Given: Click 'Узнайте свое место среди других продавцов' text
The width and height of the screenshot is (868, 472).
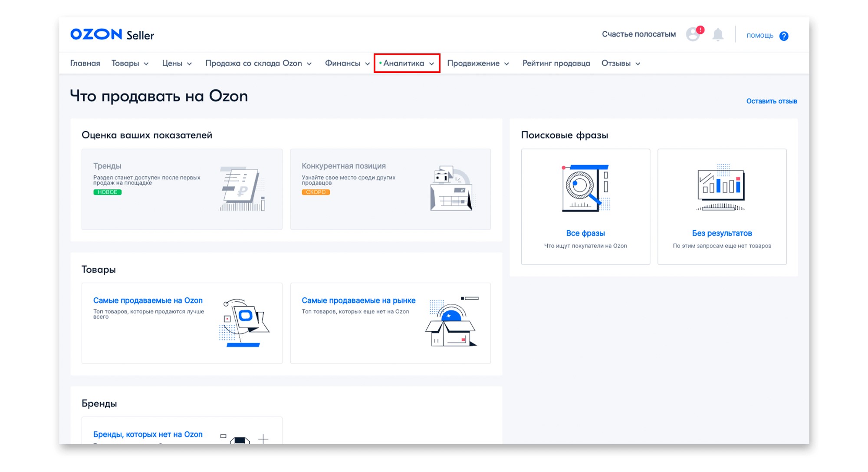Looking at the screenshot, I should point(349,180).
